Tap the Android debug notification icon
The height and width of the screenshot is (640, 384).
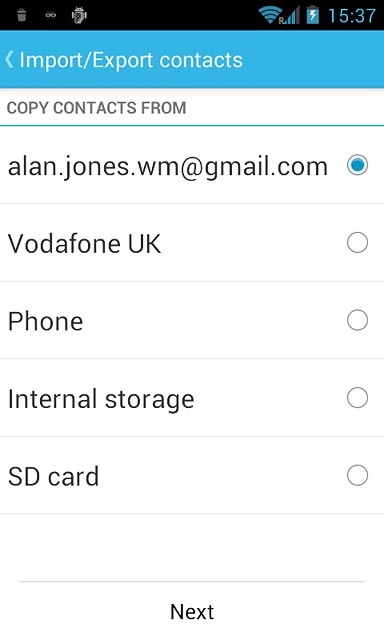pyautogui.click(x=79, y=16)
